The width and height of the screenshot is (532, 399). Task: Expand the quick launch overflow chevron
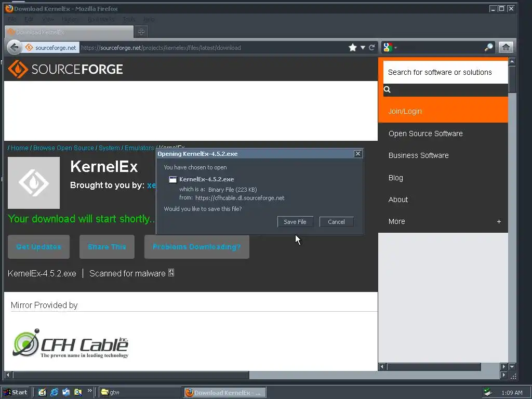[x=89, y=391]
